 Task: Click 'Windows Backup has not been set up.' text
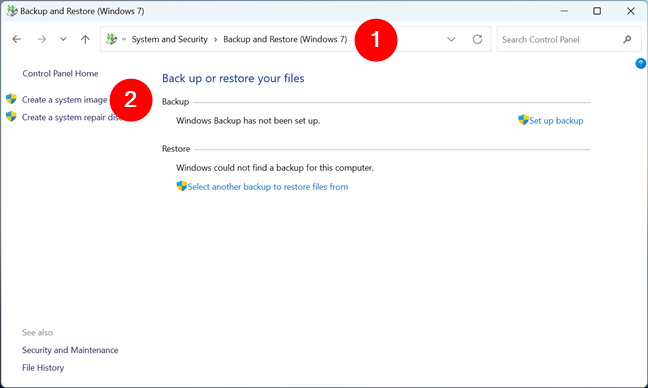coord(248,121)
